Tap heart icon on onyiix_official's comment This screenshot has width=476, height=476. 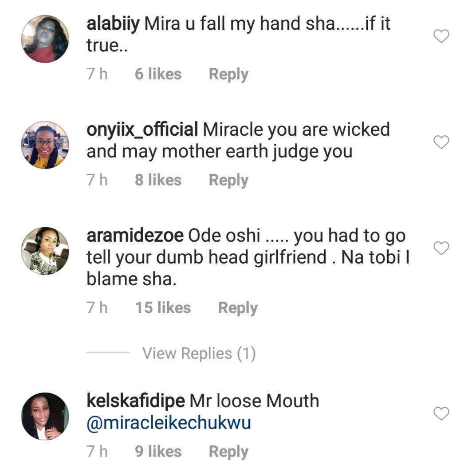coord(441,142)
